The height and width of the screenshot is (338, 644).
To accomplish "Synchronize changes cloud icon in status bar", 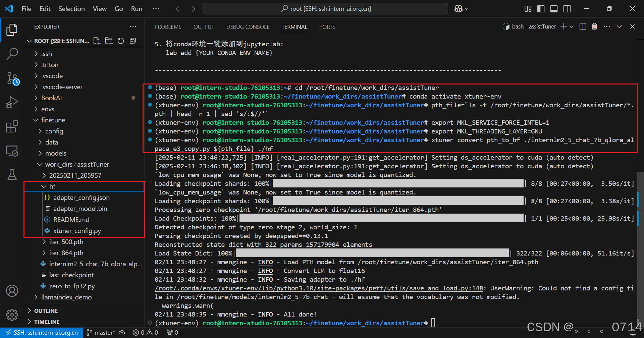I will click(x=122, y=333).
